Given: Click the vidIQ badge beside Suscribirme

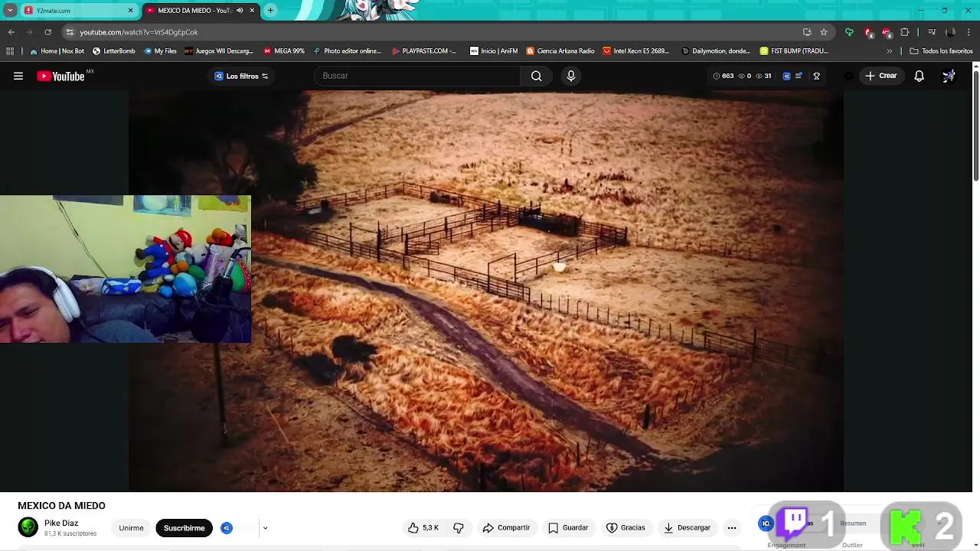Looking at the screenshot, I should tap(227, 528).
